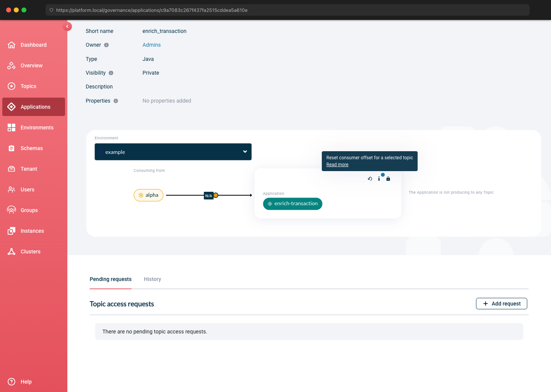Click the Add request button

pos(501,304)
